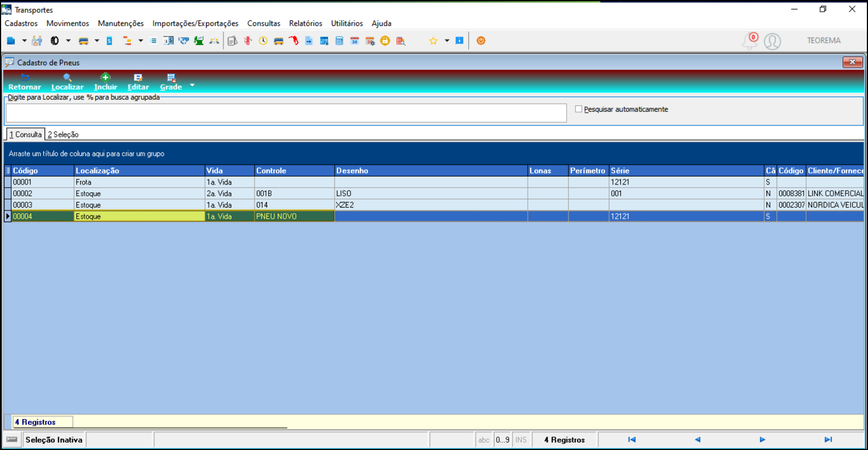Click the Seleção Inativa status bar entry
This screenshot has width=868, height=450.
(x=54, y=440)
